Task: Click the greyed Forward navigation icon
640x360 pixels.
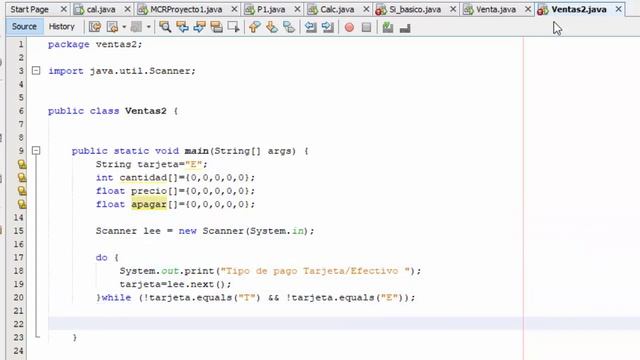Action: tap(136, 27)
